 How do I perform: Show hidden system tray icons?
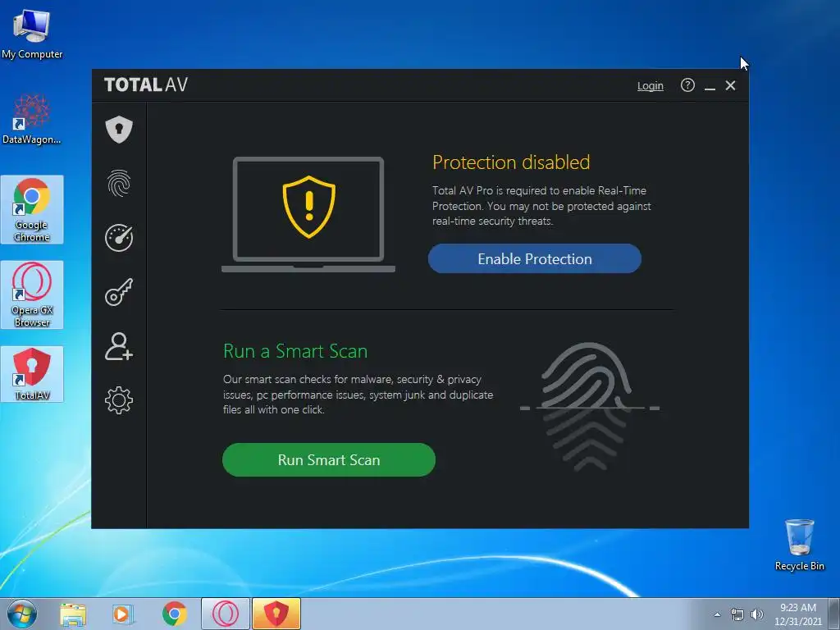(717, 614)
